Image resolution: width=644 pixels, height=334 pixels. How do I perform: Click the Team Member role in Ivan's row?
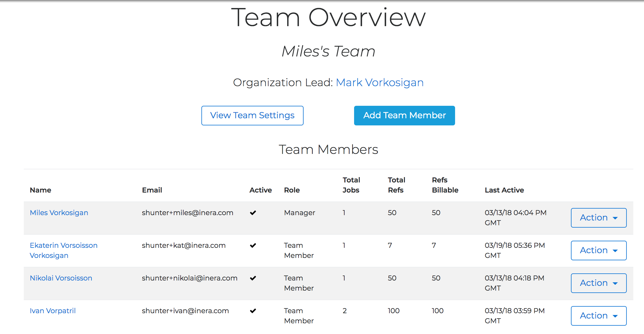tap(299, 316)
